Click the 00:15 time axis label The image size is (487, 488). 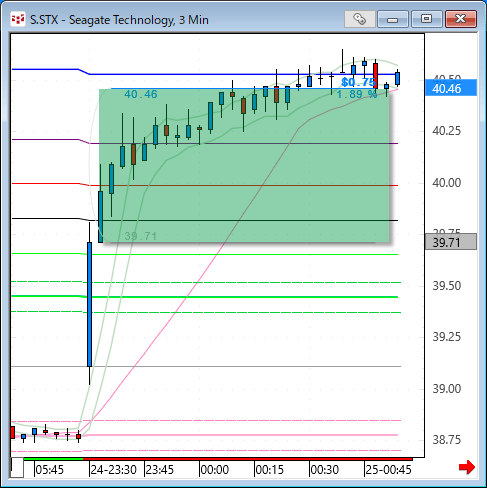click(x=270, y=470)
